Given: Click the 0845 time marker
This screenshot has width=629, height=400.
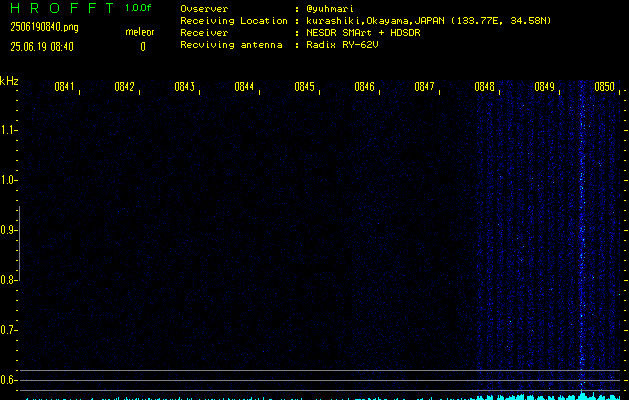Looking at the screenshot, I should coord(304,87).
